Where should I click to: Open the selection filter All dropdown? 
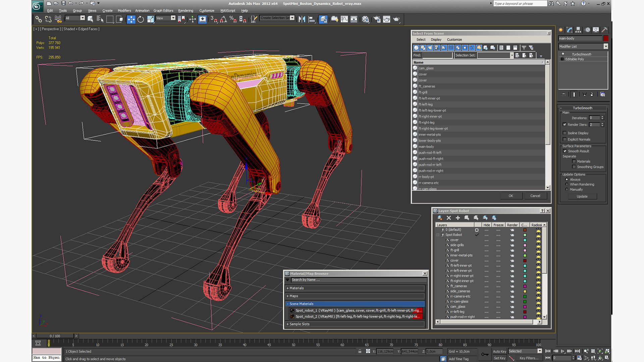pos(83,18)
